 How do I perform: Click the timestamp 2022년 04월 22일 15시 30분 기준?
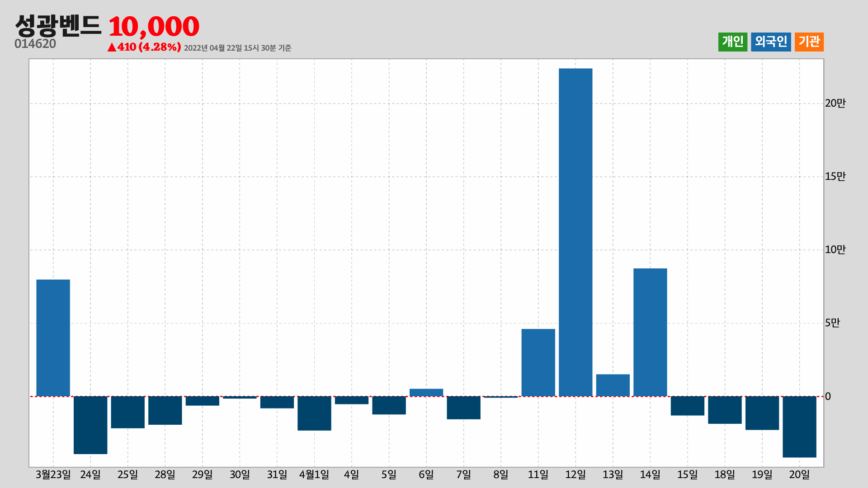click(237, 48)
